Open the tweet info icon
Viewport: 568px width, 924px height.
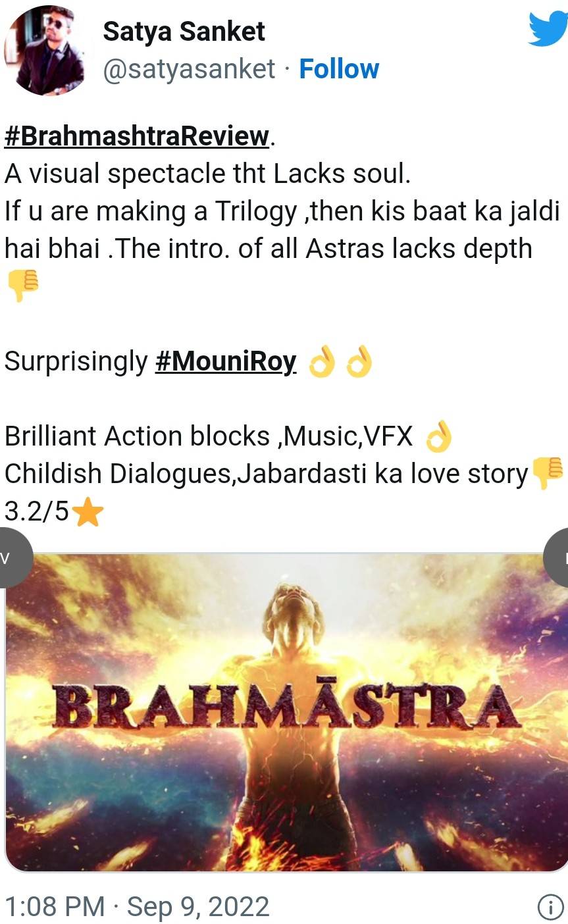(550, 908)
